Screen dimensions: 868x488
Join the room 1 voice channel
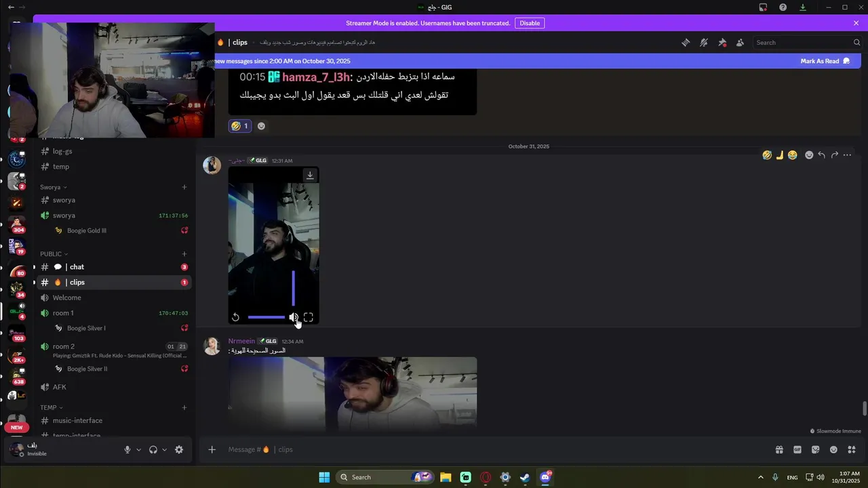click(x=115, y=313)
